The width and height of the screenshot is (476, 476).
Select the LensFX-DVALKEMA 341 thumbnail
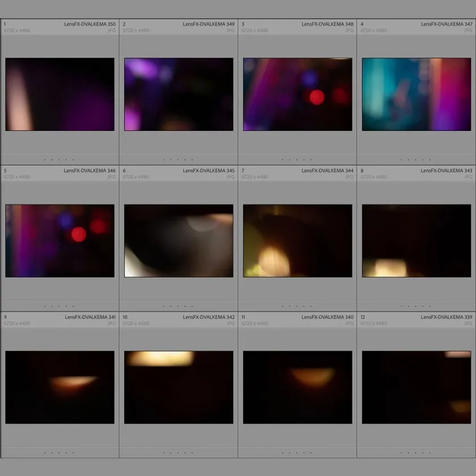[59, 387]
